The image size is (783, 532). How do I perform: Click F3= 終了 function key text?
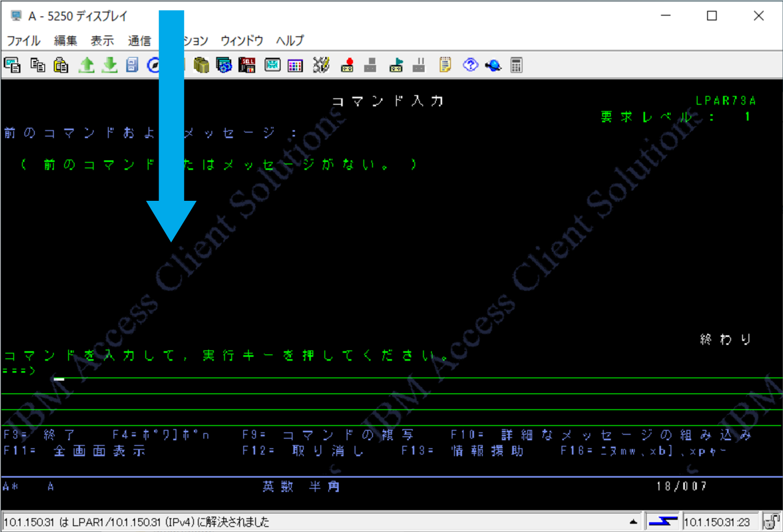[x=39, y=435]
